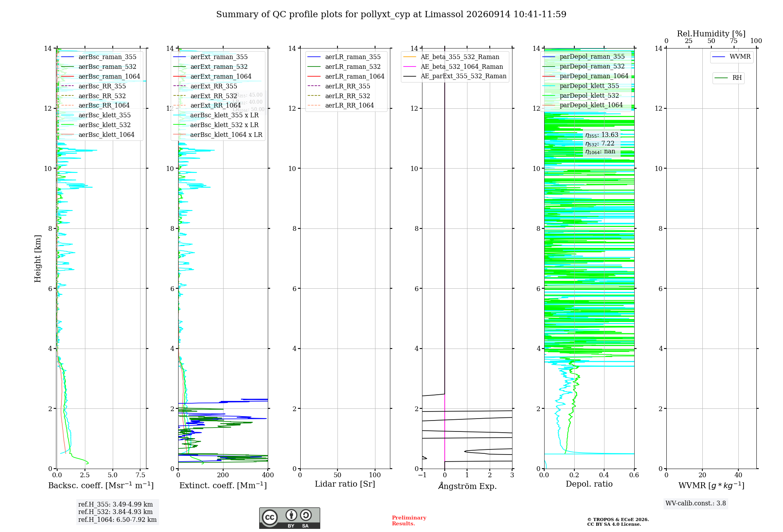Click the CC BY SA 4.0 License text
The image size is (783, 532).
(x=614, y=524)
